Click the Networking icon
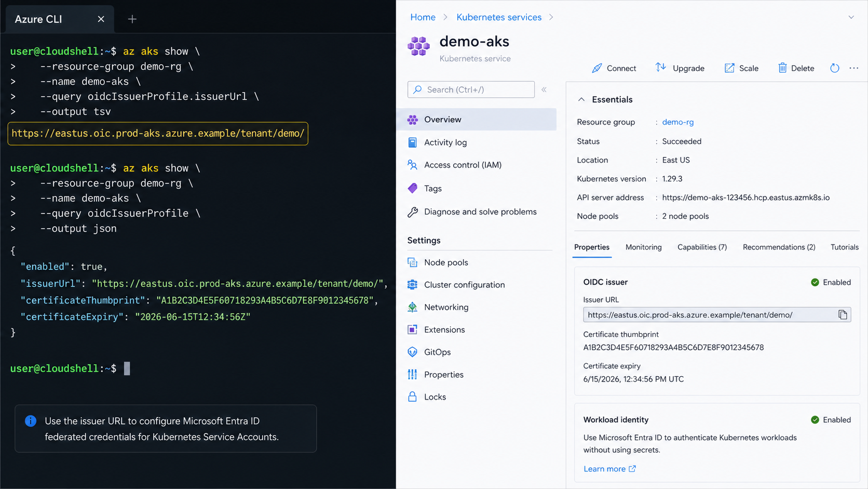Screen dimensions: 868x489 413,307
